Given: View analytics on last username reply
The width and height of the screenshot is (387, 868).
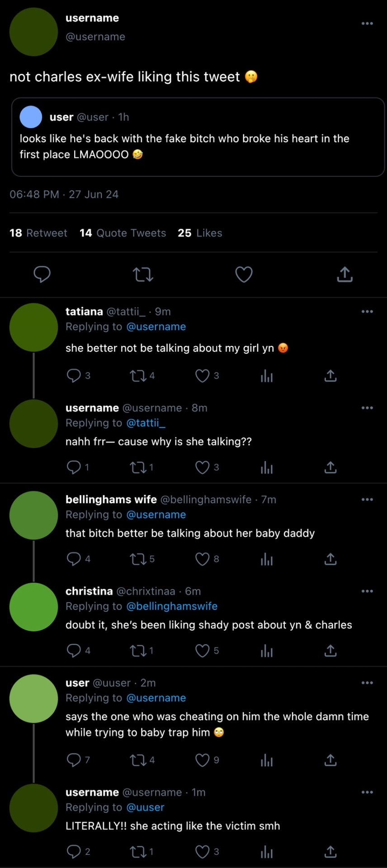Looking at the screenshot, I should coord(267,852).
